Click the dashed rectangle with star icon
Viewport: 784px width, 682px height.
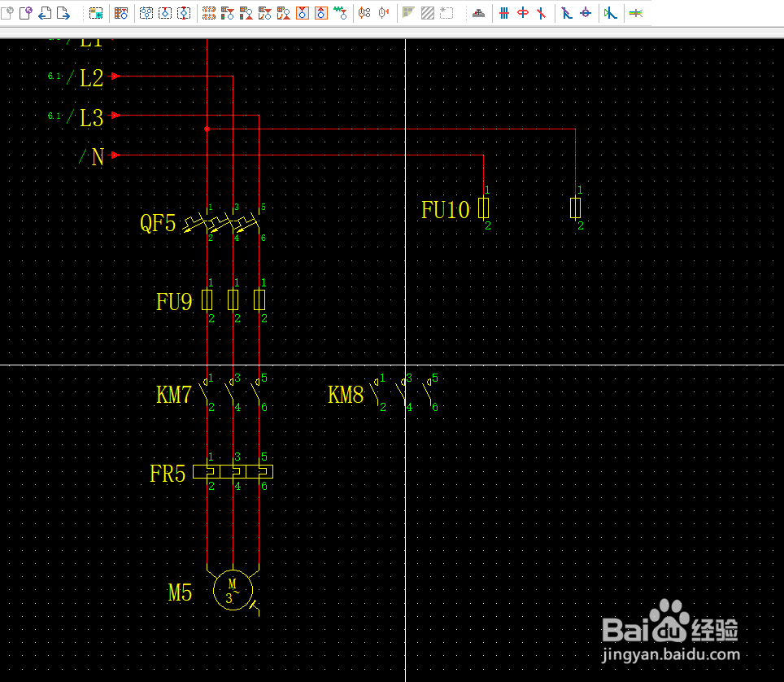coord(446,13)
